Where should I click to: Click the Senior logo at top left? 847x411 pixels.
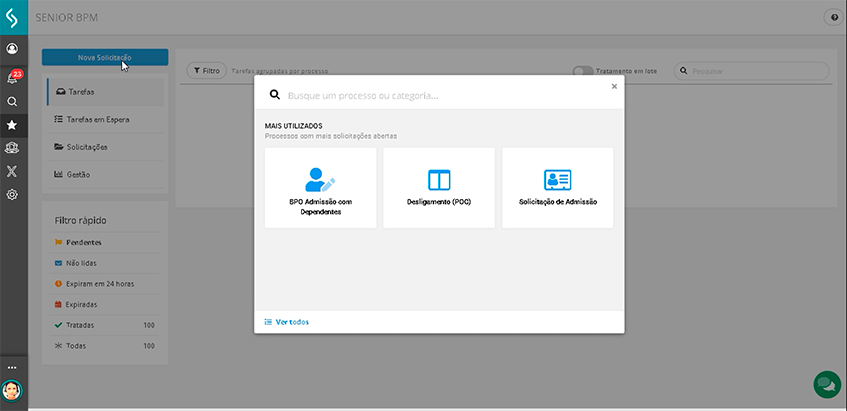pyautogui.click(x=12, y=17)
